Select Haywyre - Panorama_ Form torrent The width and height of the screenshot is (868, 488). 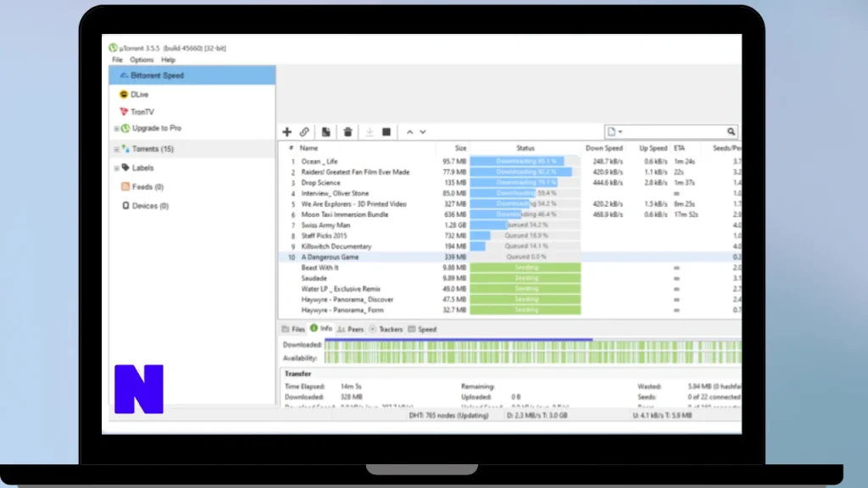pyautogui.click(x=342, y=310)
